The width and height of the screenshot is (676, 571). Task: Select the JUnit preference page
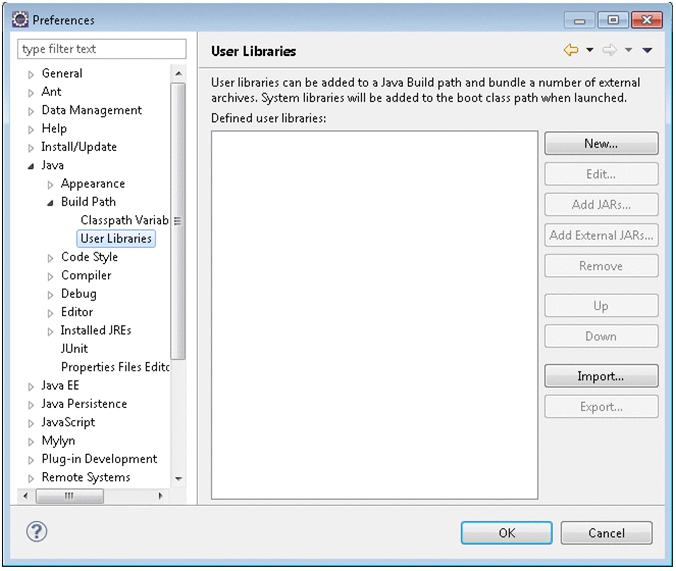click(x=74, y=348)
